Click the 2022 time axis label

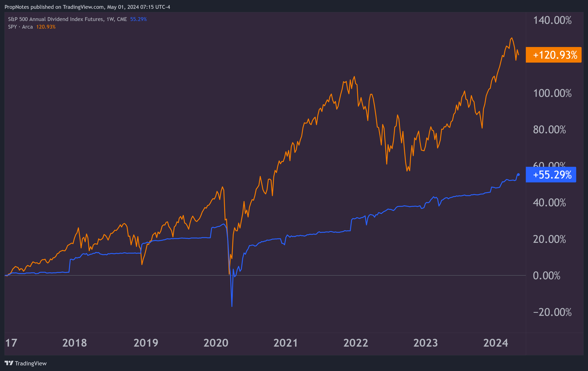[356, 343]
